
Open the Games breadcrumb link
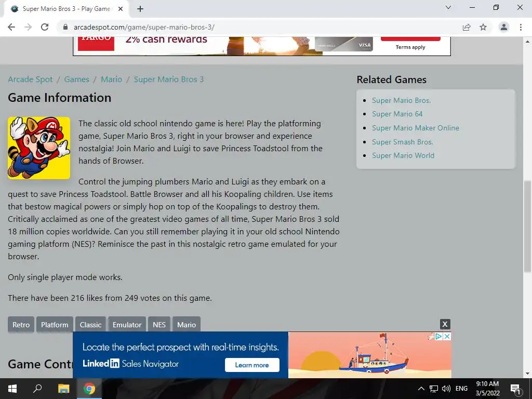77,79
